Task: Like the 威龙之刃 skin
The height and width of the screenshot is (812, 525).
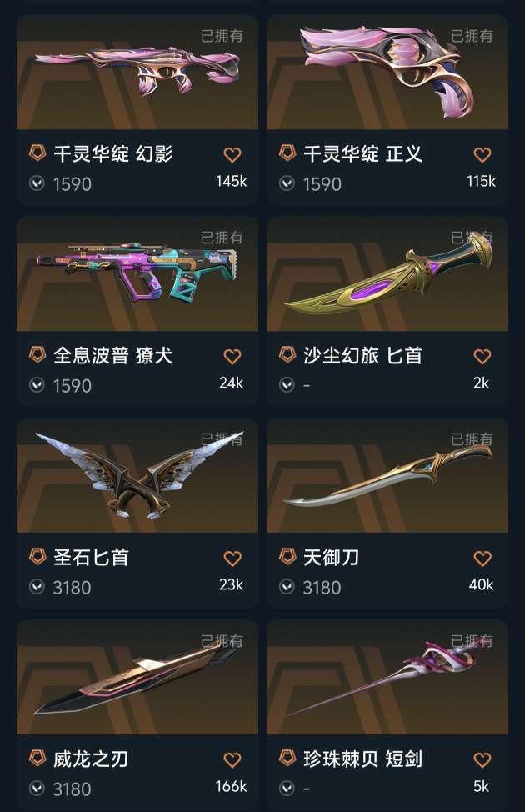Action: tap(232, 759)
